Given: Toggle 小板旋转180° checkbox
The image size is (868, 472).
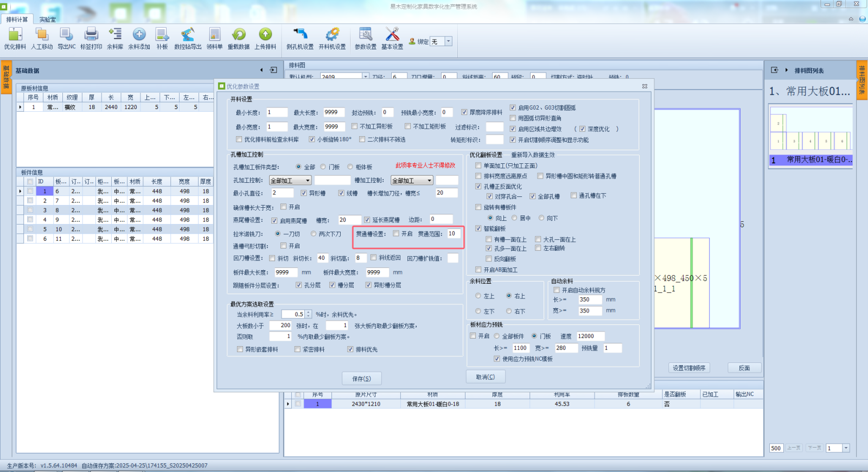Looking at the screenshot, I should pos(312,139).
